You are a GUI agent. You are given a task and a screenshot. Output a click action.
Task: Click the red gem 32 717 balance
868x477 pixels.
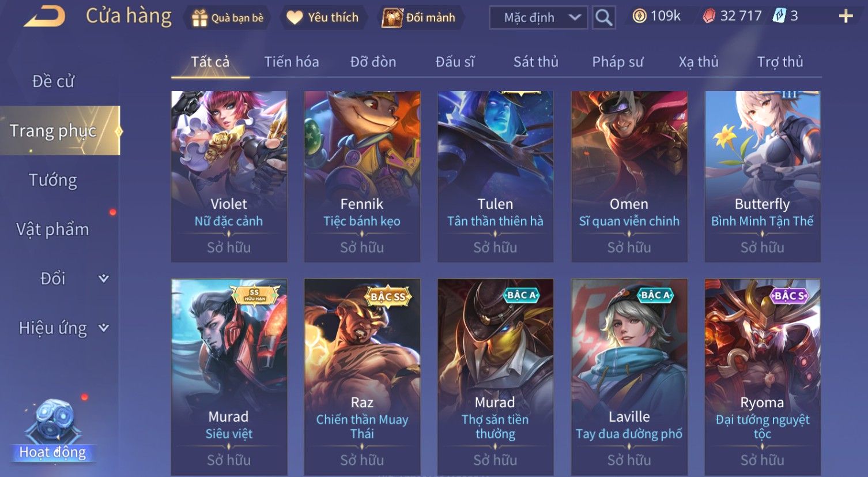click(x=733, y=16)
